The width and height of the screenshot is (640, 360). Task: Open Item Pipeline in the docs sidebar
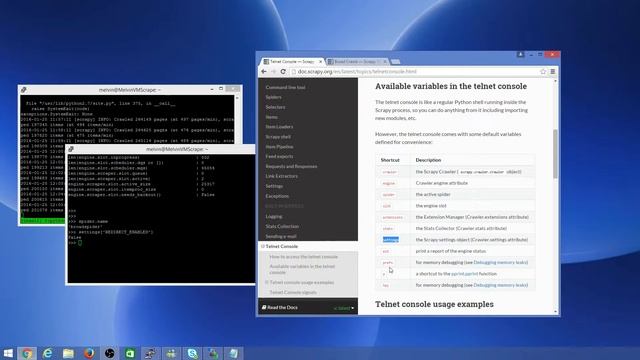[x=279, y=147]
